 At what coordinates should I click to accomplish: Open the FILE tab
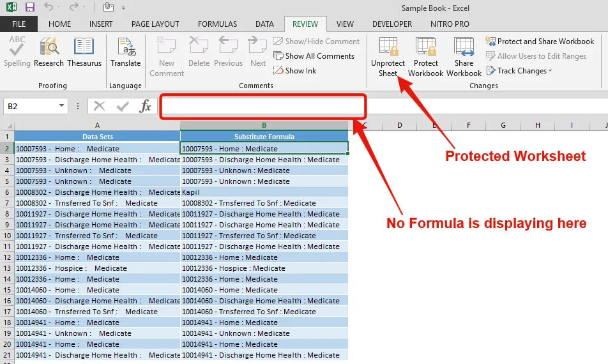click(x=19, y=24)
